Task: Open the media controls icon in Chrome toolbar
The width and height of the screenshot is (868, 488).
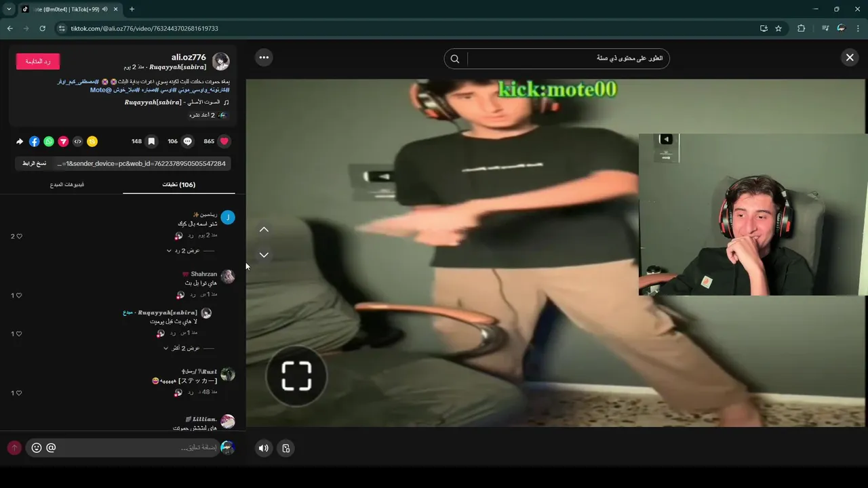Action: tap(825, 28)
